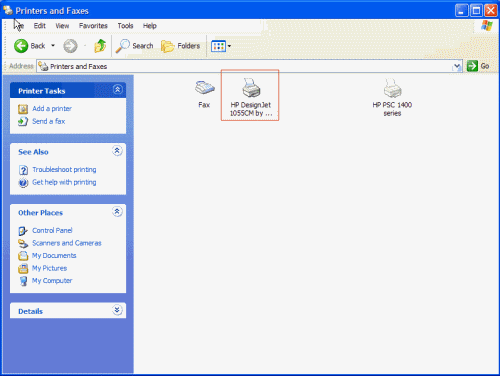Open the View menu

coord(62,26)
